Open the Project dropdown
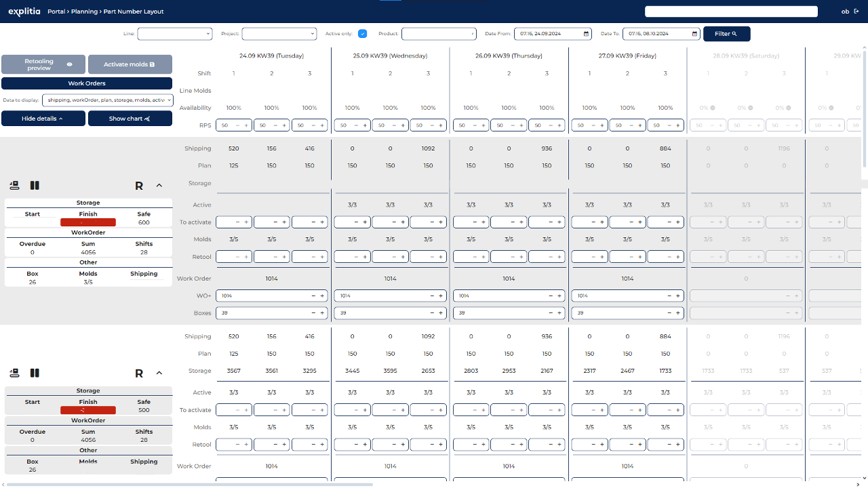868x488 pixels. pos(279,34)
